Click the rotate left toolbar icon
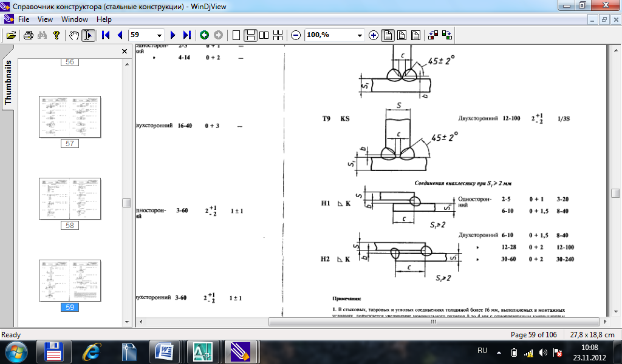 (x=432, y=35)
